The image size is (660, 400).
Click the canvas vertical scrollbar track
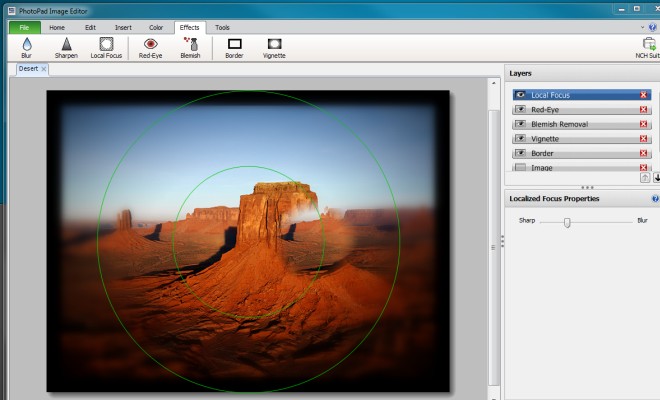click(494, 248)
